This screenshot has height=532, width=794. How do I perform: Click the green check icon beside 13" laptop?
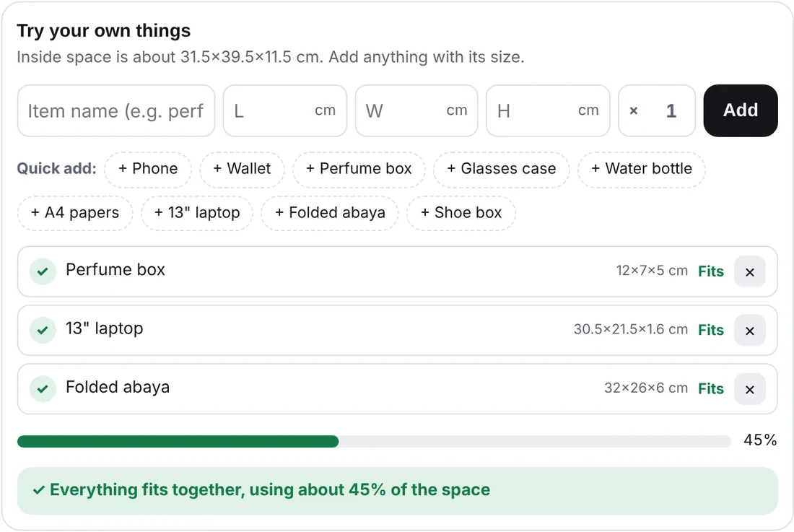[x=43, y=330]
